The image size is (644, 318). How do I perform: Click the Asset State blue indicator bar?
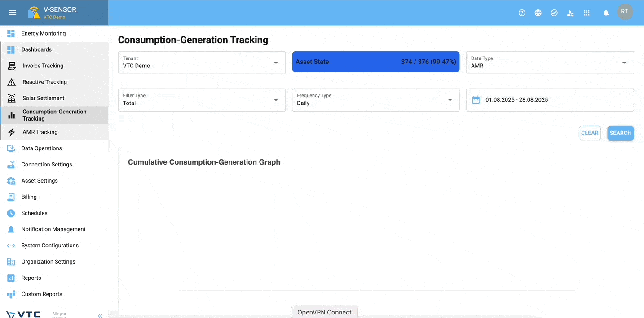(x=375, y=62)
